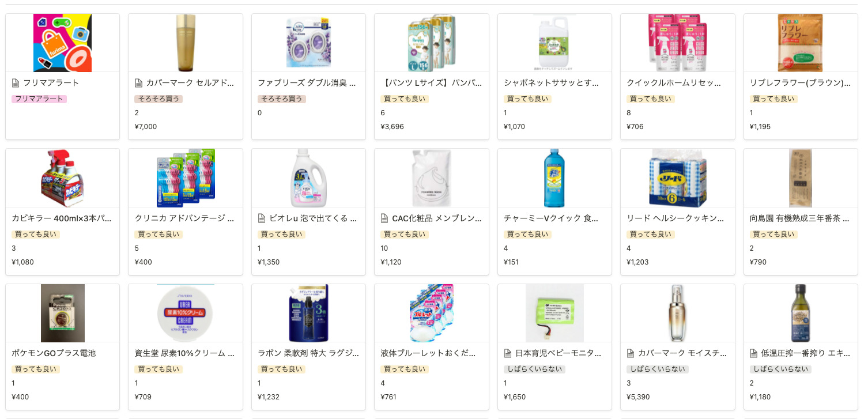Open the ポケモンGOプラス電池 card title
The width and height of the screenshot is (868, 419).
click(54, 353)
